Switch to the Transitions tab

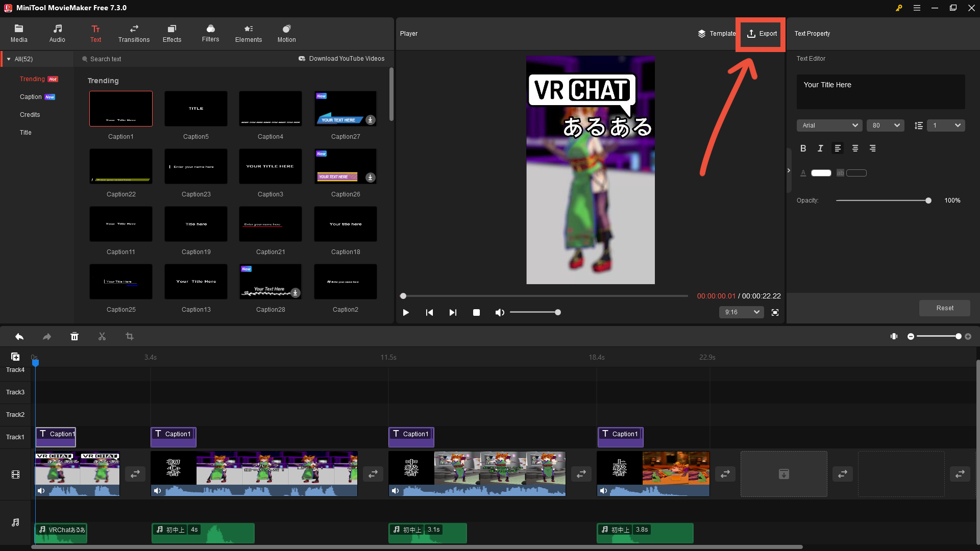point(134,34)
